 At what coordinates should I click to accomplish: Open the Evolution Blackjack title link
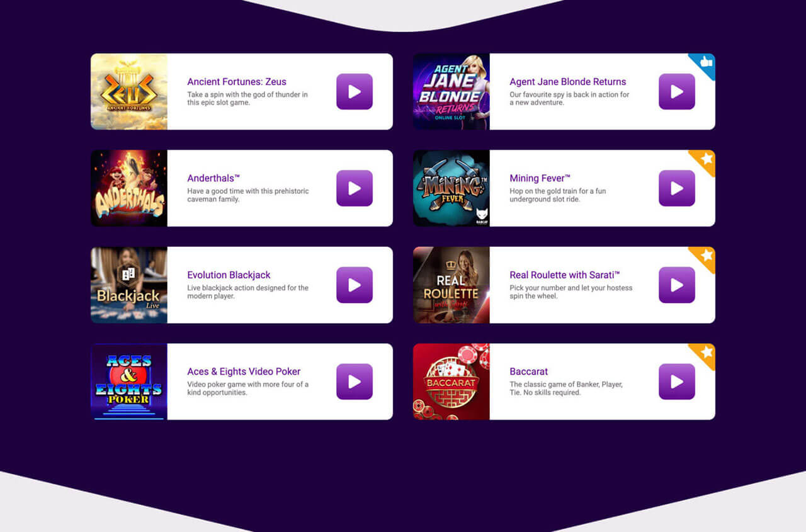click(x=229, y=275)
